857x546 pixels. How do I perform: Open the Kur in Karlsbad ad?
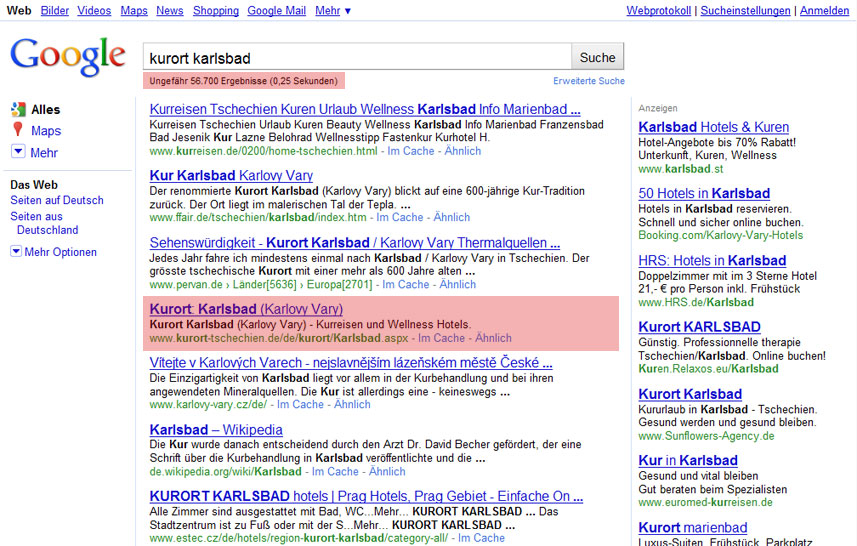click(x=688, y=460)
